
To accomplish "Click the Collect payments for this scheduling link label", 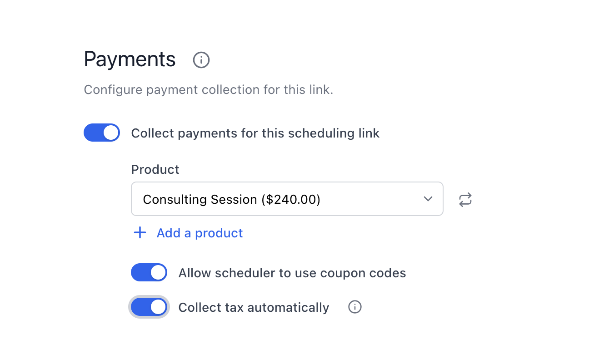I will [255, 133].
